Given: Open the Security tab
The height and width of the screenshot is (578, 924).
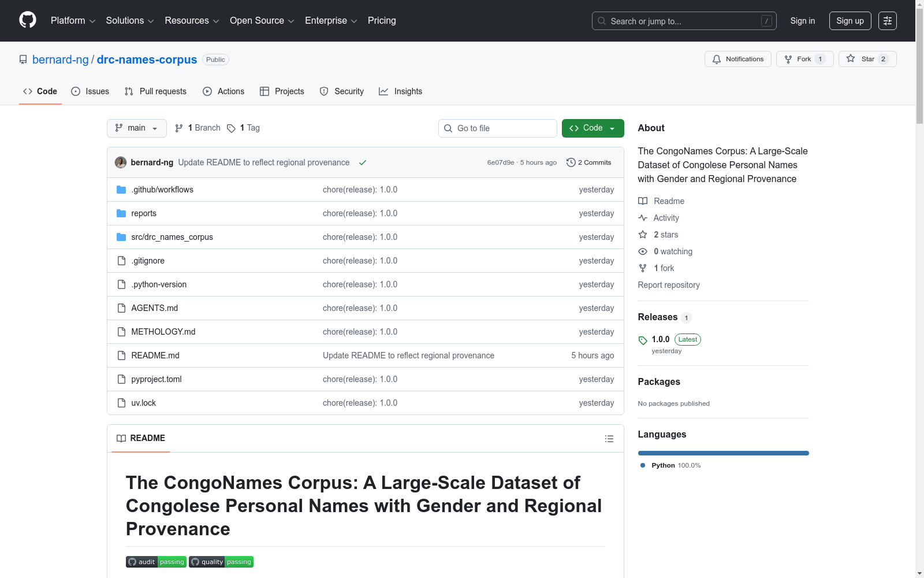Looking at the screenshot, I should pyautogui.click(x=342, y=91).
